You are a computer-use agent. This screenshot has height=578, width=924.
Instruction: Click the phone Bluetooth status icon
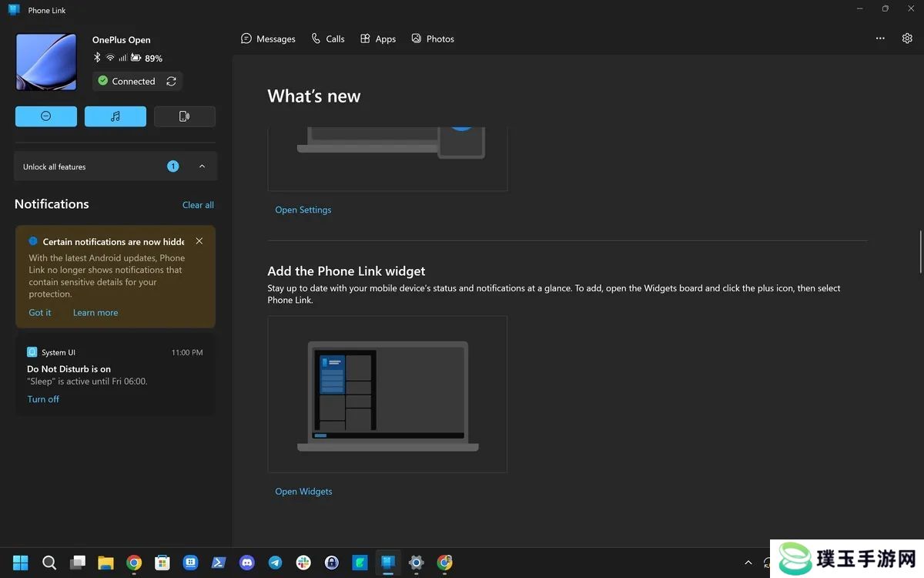97,58
